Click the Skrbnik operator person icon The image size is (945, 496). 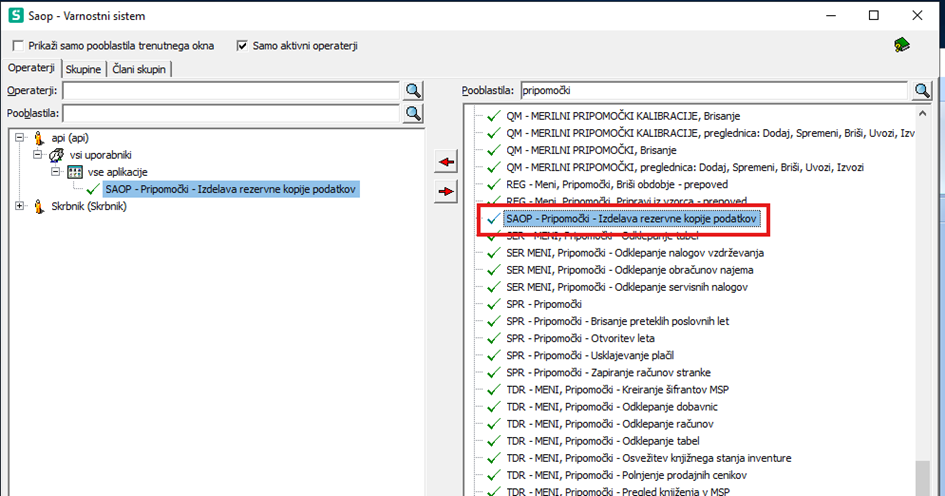coord(39,206)
